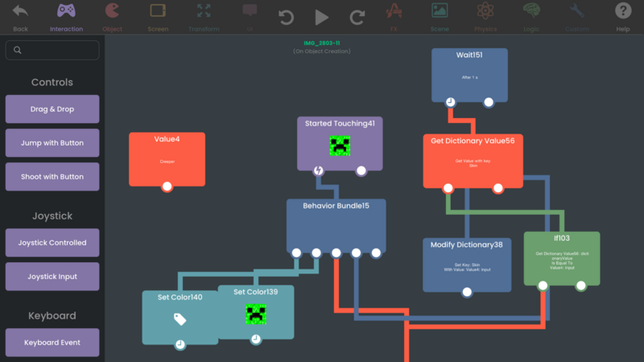Open the Logic category

coord(531,17)
